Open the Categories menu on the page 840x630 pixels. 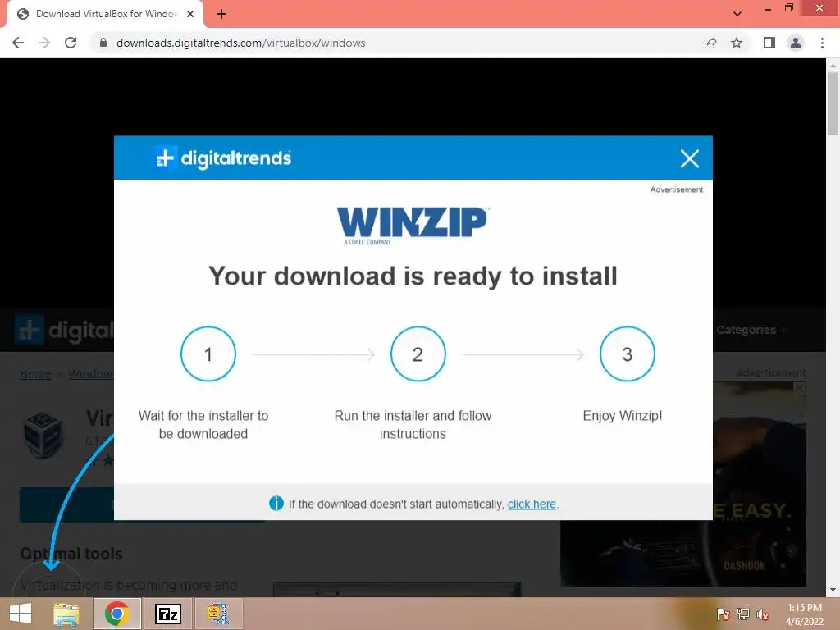tap(750, 330)
